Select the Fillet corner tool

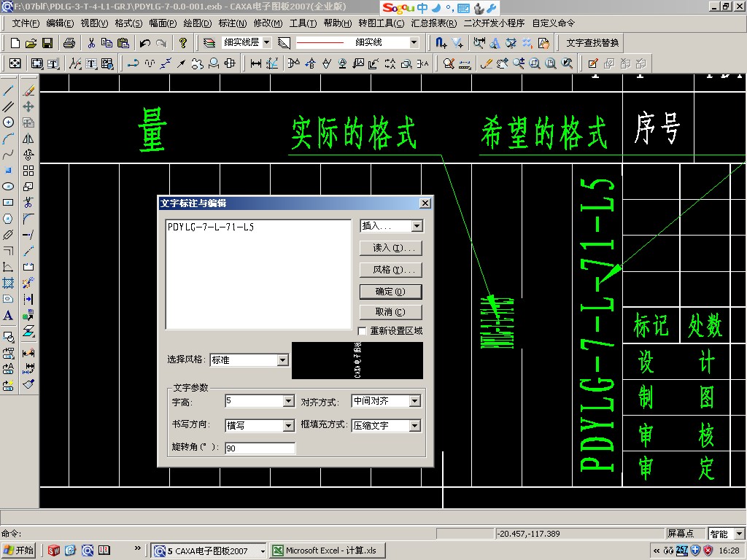[28, 219]
